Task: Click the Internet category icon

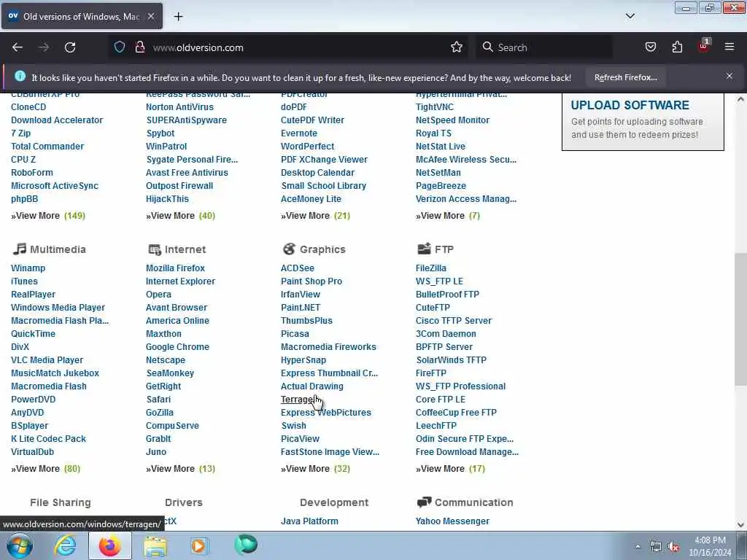Action: (x=155, y=249)
